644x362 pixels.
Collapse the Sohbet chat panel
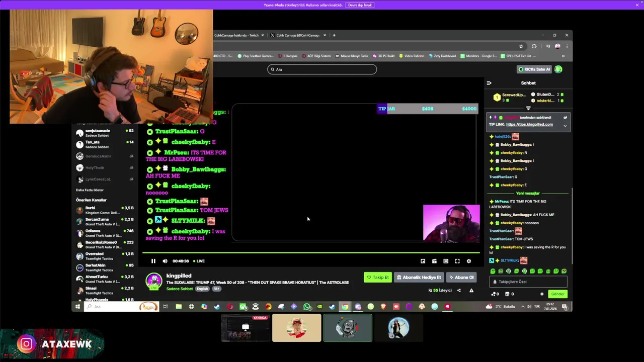click(x=489, y=83)
